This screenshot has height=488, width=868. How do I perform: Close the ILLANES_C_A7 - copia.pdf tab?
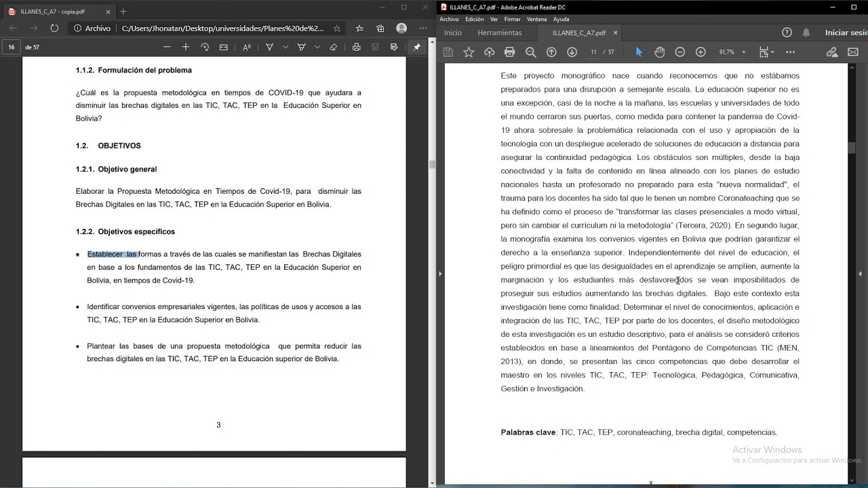point(108,12)
